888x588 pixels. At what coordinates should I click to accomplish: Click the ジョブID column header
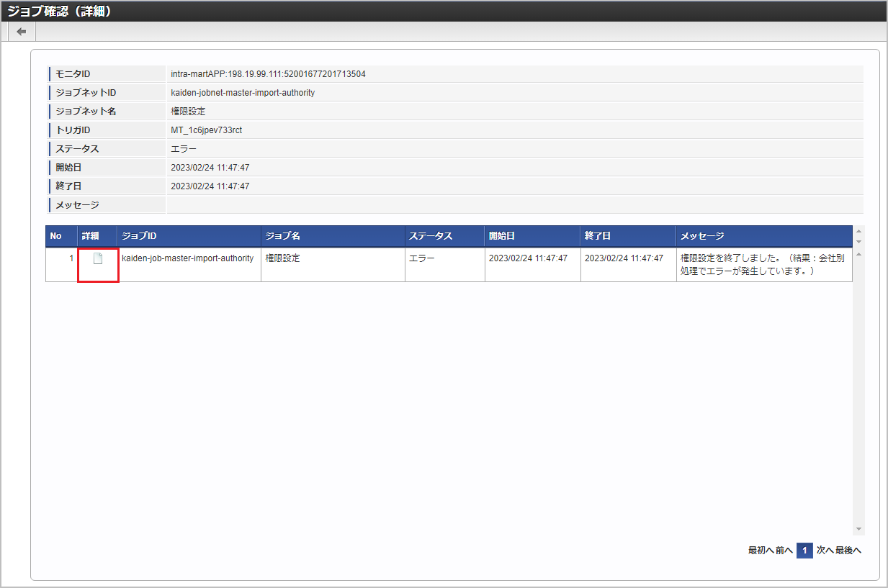tap(189, 236)
